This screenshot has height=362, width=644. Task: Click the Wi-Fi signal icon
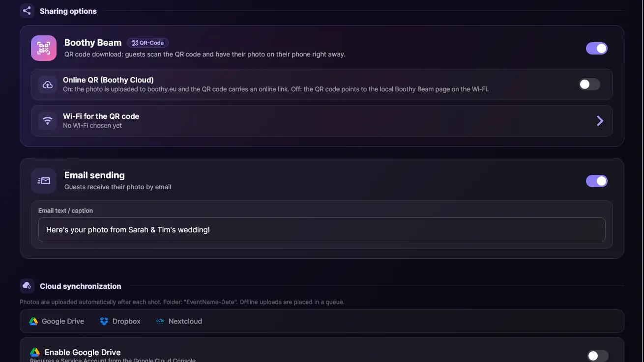tap(48, 121)
